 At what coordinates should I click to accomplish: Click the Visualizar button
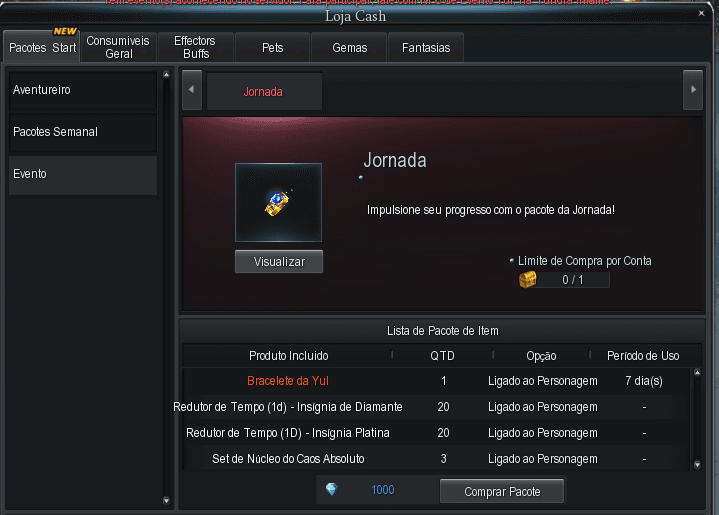point(279,261)
